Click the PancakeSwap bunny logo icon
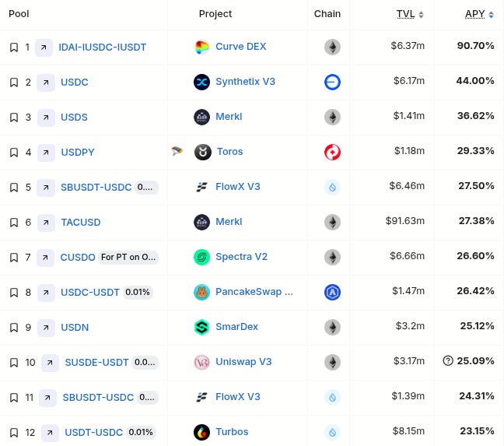 tap(202, 293)
